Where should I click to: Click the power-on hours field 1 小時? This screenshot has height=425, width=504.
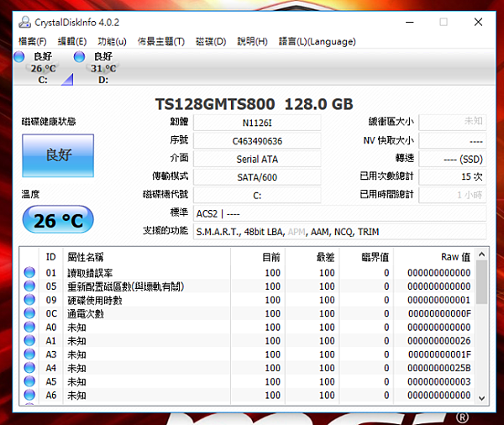(x=453, y=195)
